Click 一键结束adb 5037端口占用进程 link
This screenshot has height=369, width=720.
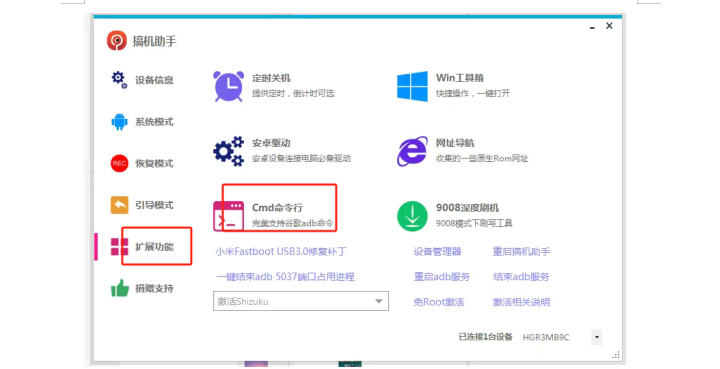[285, 277]
